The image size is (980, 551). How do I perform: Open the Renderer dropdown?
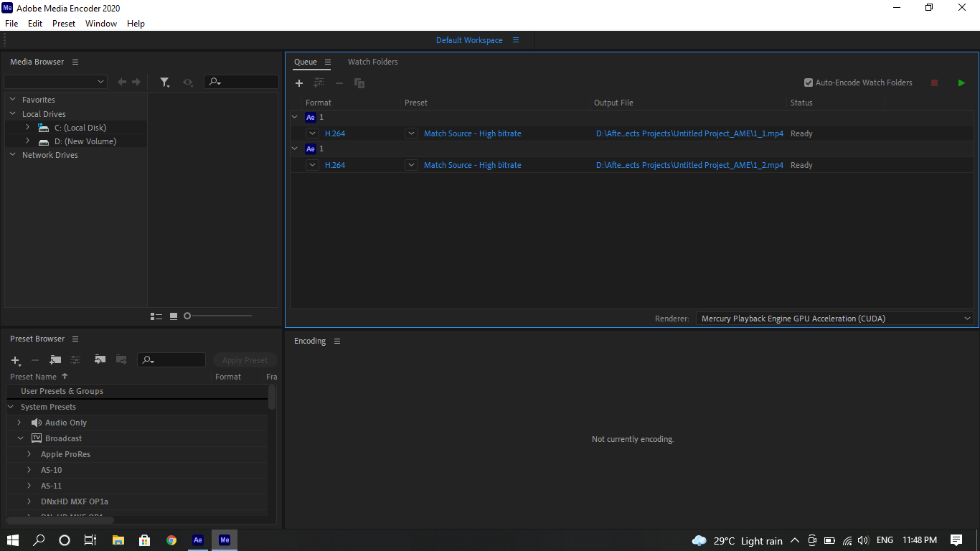click(x=835, y=319)
